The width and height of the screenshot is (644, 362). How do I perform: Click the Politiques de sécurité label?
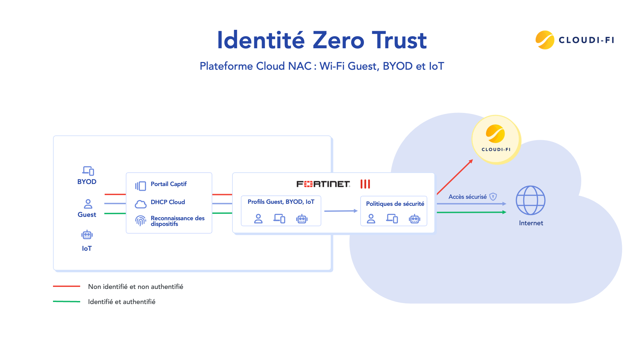pyautogui.click(x=395, y=204)
